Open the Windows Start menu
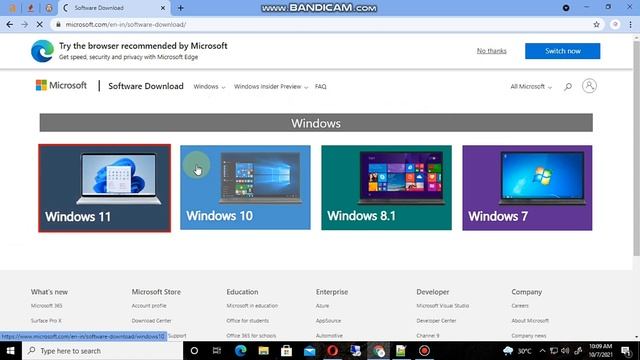Image resolution: width=640 pixels, height=360 pixels. tap(11, 351)
